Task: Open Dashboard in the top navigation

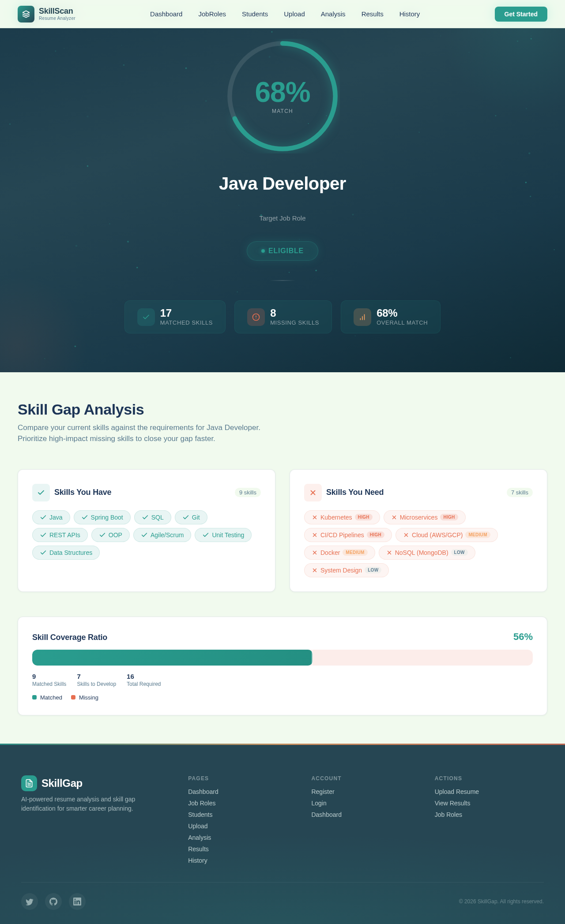Action: pos(166,14)
